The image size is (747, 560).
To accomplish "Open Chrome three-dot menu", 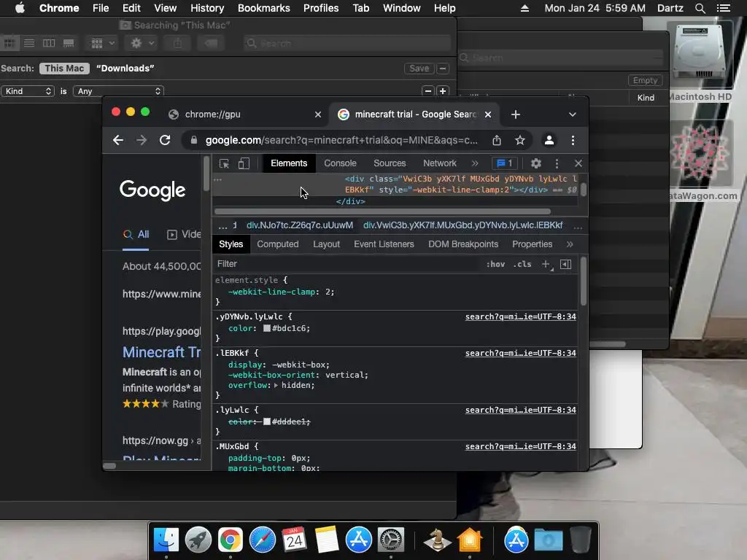I will (573, 141).
